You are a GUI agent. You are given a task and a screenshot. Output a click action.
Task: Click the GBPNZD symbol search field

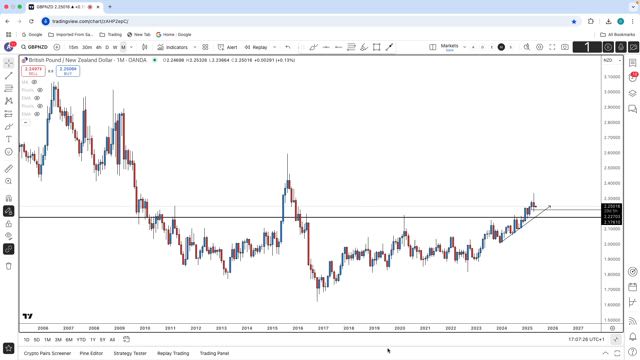[35, 47]
